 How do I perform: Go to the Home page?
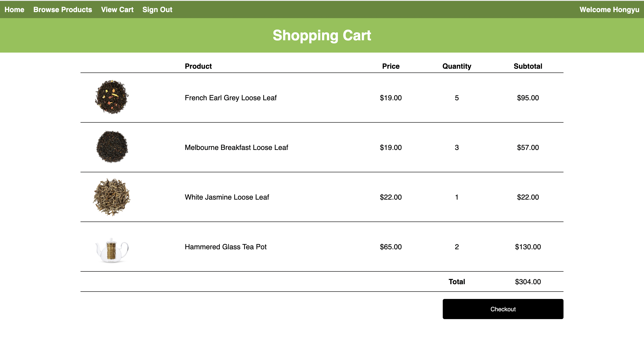pos(14,9)
